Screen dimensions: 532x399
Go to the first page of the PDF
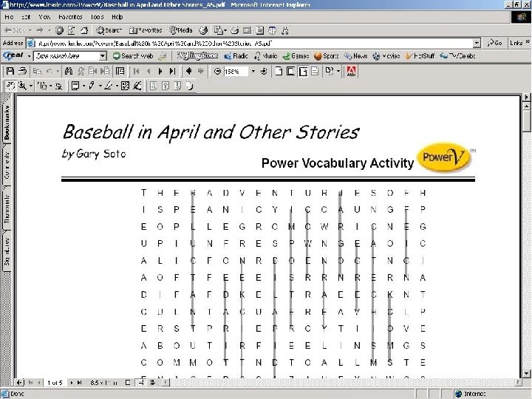(137, 71)
